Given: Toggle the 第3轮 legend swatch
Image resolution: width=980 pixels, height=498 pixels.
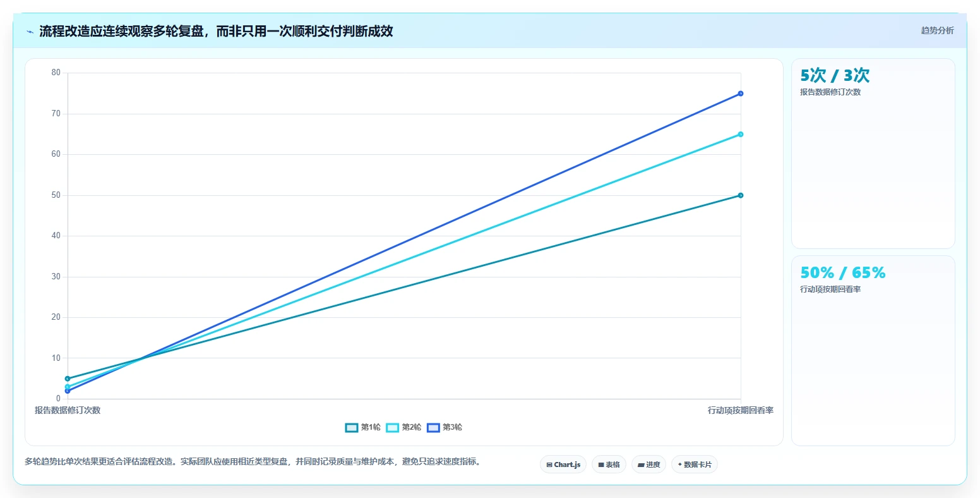Looking at the screenshot, I should (x=433, y=428).
